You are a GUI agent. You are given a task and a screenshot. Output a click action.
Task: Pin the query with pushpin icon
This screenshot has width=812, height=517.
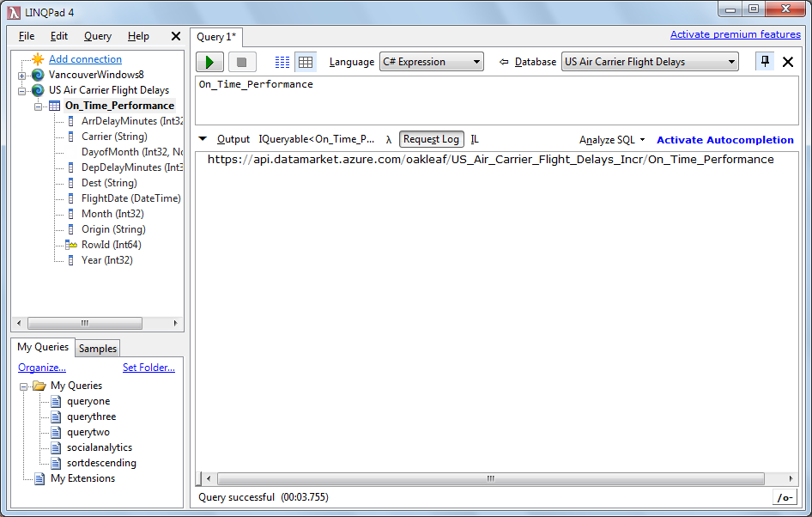tap(765, 62)
